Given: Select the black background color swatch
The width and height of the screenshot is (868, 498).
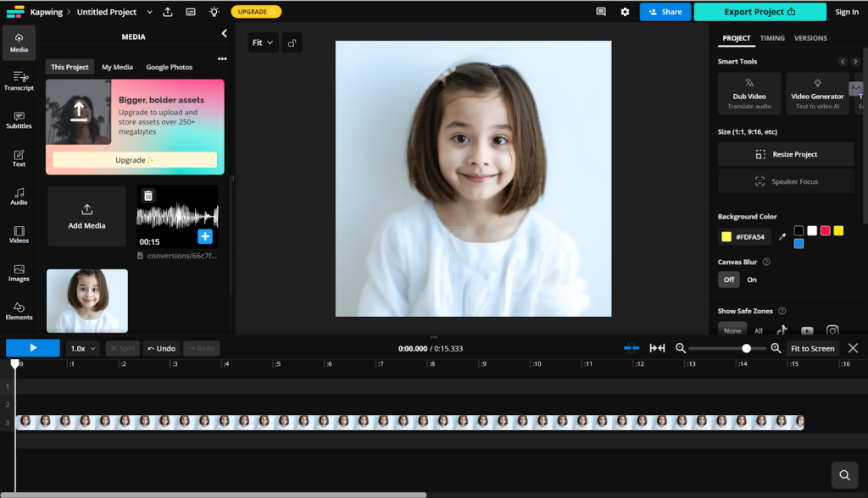Looking at the screenshot, I should 798,230.
